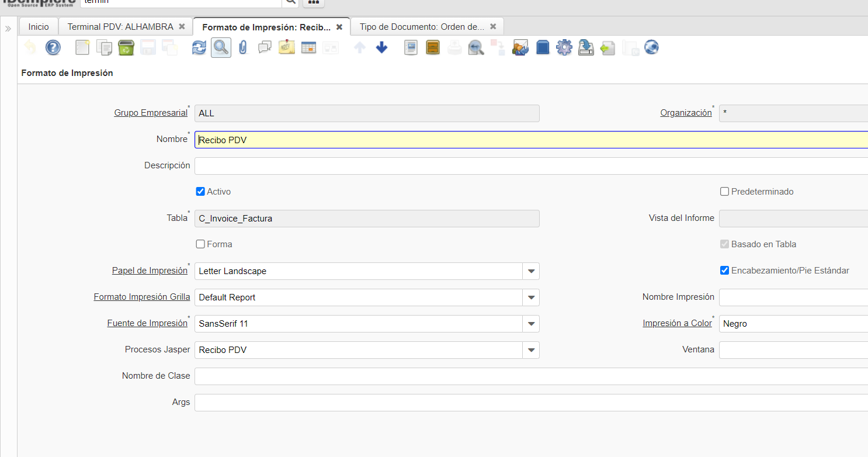868x457 pixels.
Task: Delete record using green recycle bin icon
Action: (126, 47)
